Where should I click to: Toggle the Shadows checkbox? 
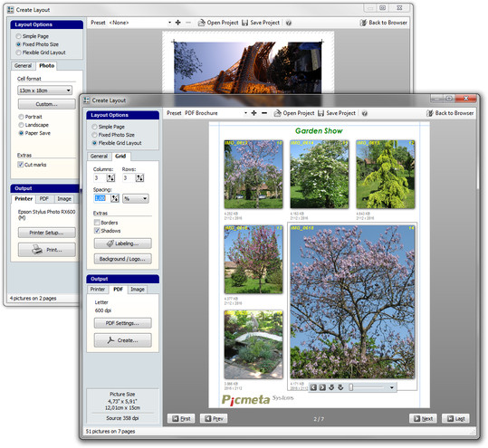point(97,231)
